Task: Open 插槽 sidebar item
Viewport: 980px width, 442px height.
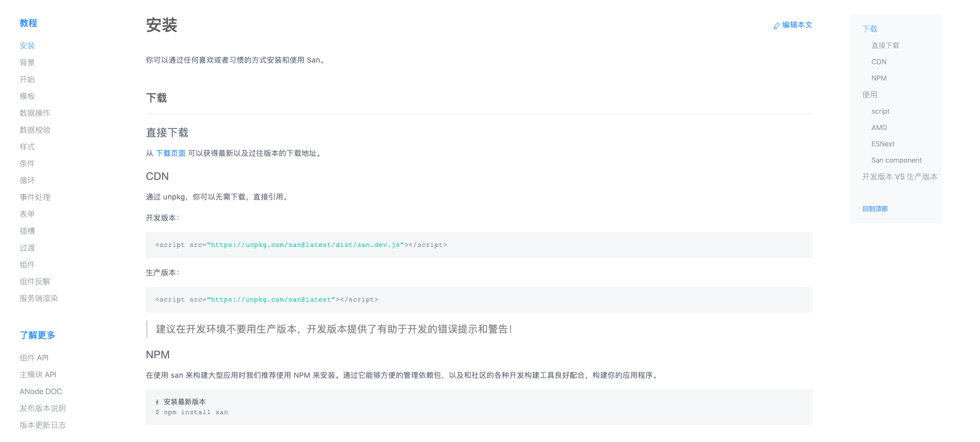Action: coord(27,231)
